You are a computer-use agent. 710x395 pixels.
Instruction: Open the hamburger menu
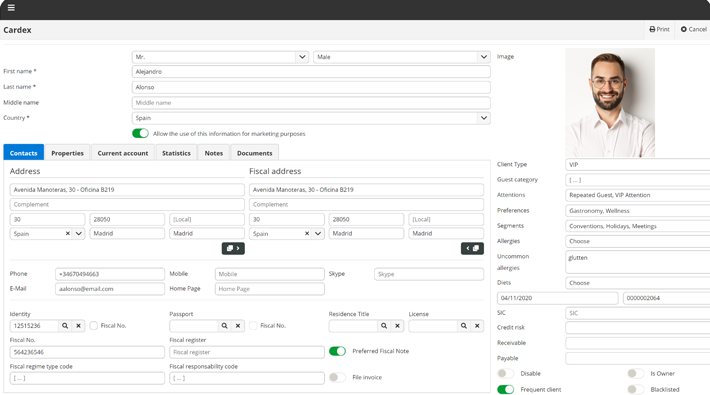(11, 8)
